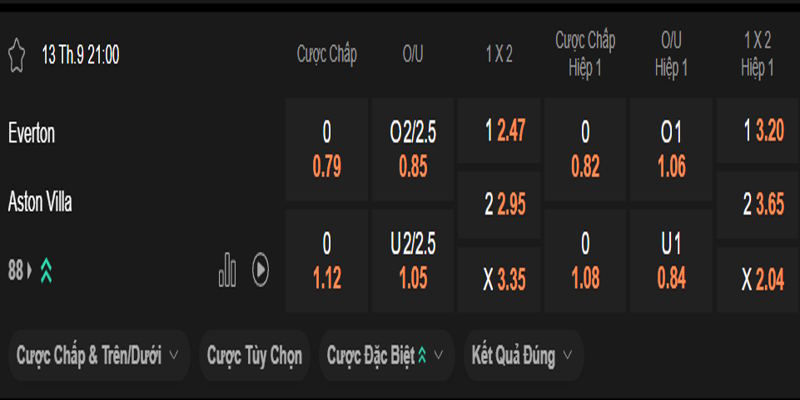The width and height of the screenshot is (800, 400).
Task: Click the green double-up arrow icon
Action: coord(46,270)
